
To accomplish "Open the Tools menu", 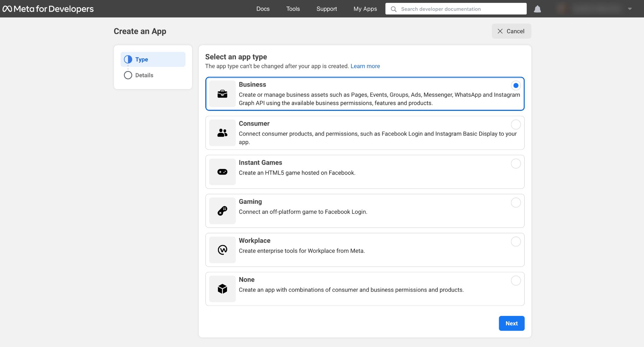I will pyautogui.click(x=293, y=9).
